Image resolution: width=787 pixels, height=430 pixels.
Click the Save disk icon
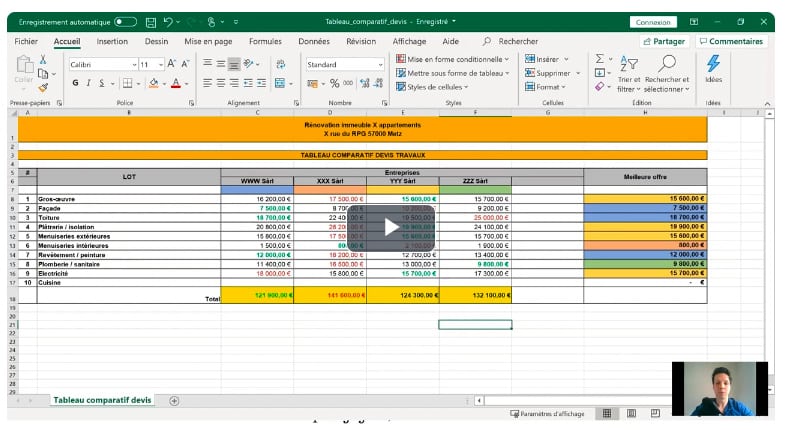pos(150,21)
